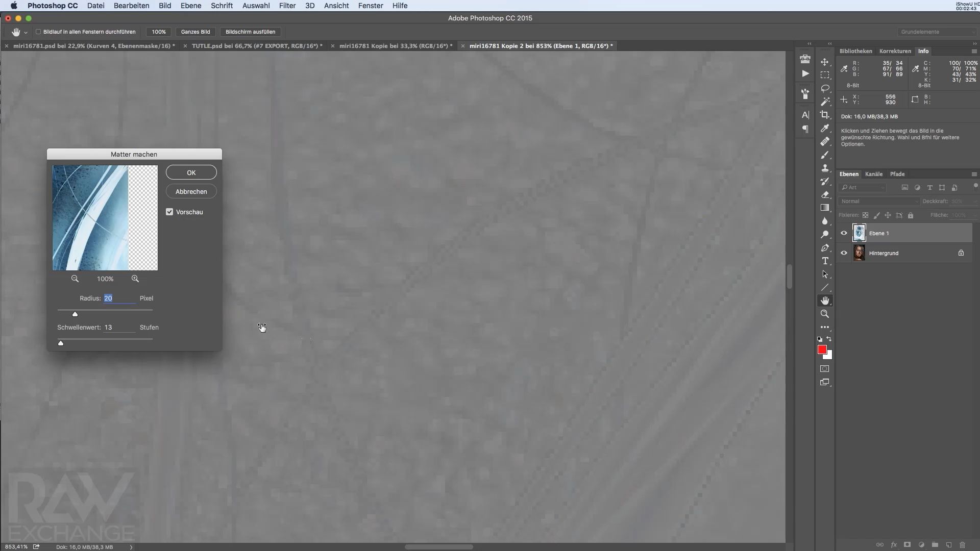Open the Actions panel play icon
Screen dimensions: 980x551
[805, 73]
